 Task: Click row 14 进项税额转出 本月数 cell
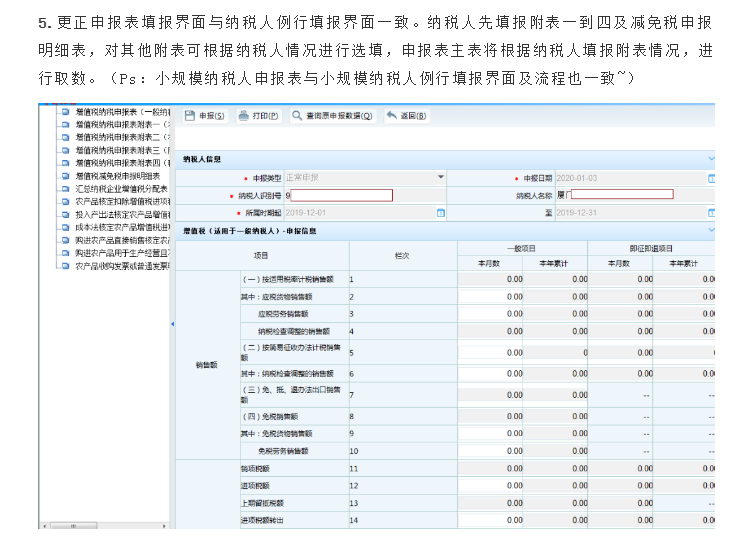click(490, 520)
